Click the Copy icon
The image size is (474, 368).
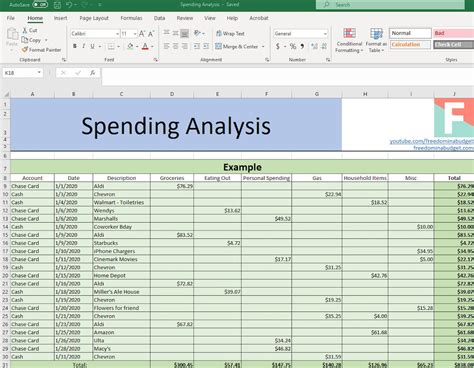click(x=25, y=40)
